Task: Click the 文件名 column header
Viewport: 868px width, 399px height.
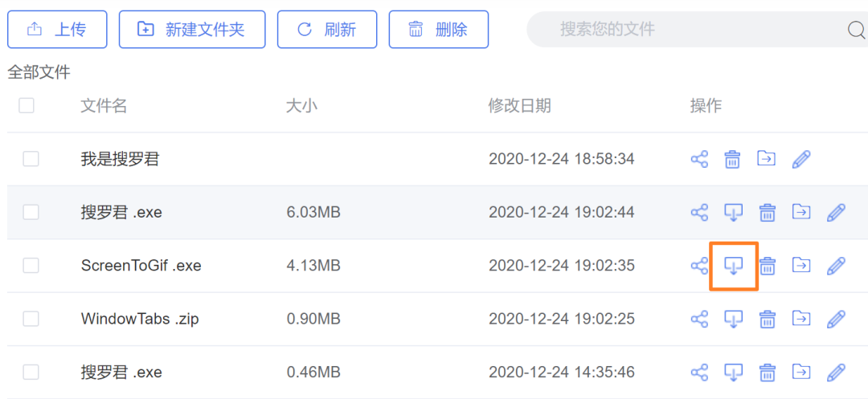Action: tap(104, 105)
